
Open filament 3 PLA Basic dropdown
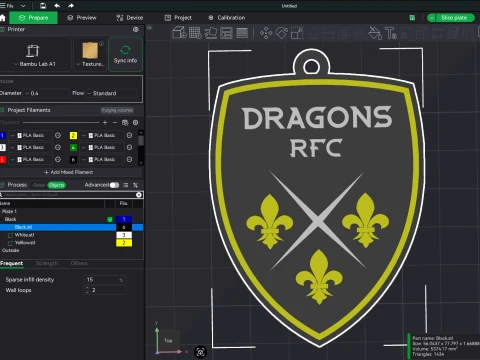tap(30, 147)
